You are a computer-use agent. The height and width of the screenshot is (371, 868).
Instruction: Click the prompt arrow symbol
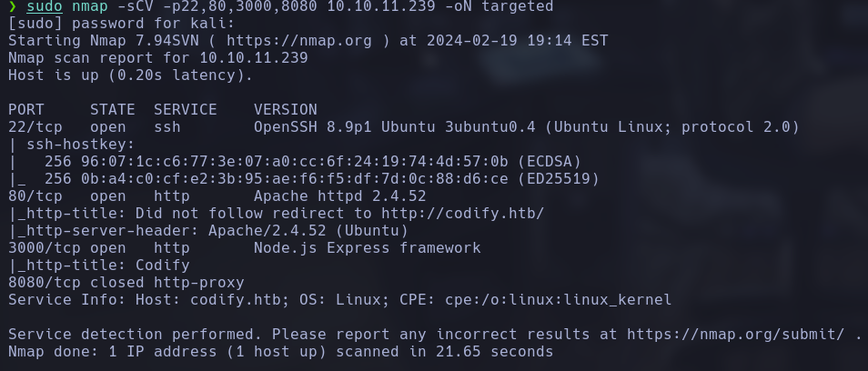click(12, 7)
